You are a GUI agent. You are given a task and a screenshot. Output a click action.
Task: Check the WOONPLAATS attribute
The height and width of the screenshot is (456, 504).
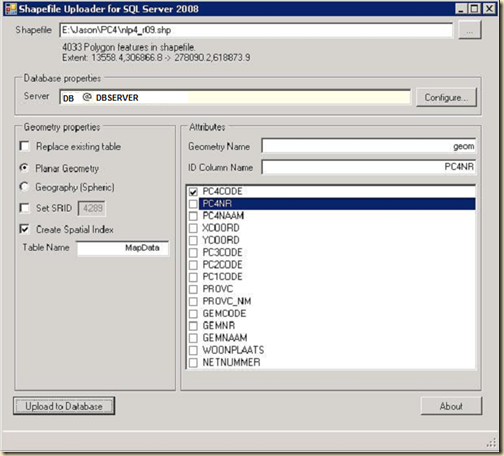pos(193,350)
